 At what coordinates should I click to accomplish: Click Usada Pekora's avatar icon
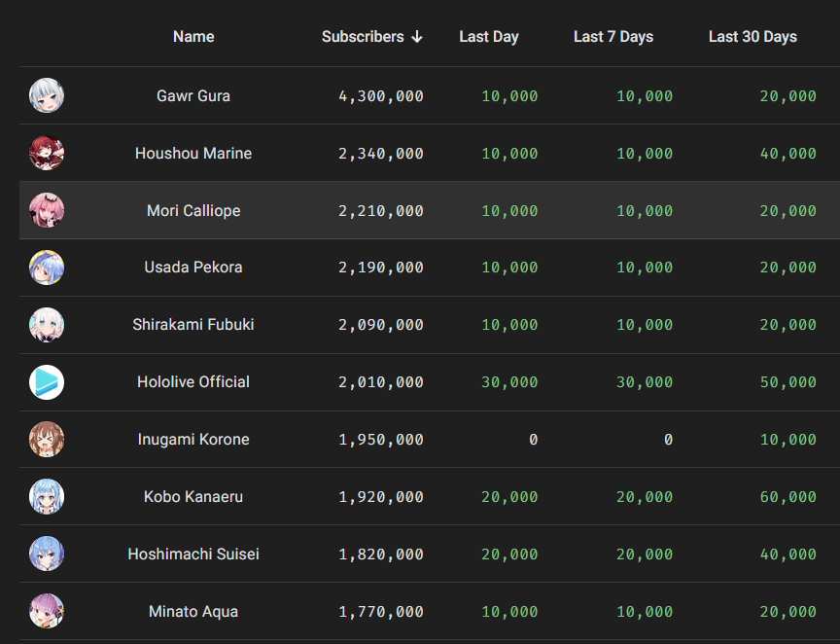(x=47, y=268)
